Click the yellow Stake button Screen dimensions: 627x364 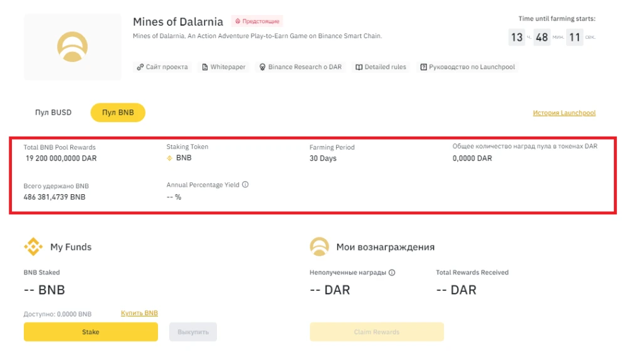91,332
